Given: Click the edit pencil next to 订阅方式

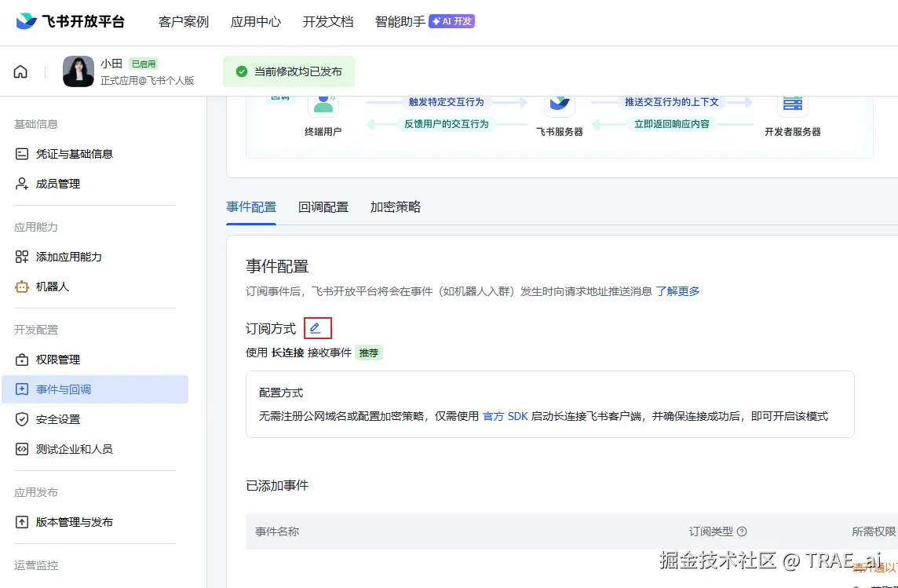Looking at the screenshot, I should (x=315, y=328).
